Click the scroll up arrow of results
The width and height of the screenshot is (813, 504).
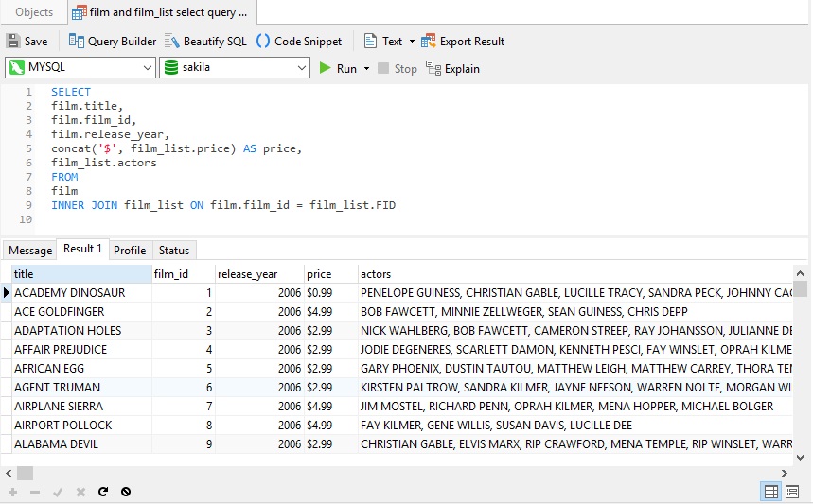pos(800,273)
